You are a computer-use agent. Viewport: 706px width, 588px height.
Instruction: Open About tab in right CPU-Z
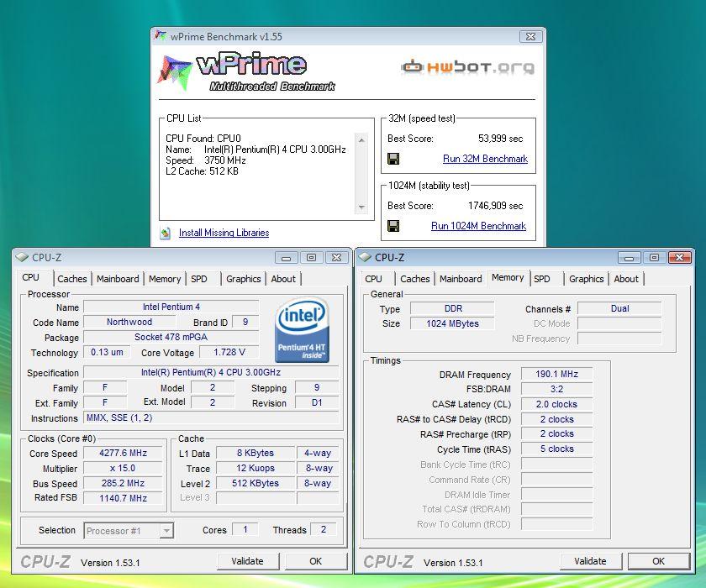click(626, 279)
